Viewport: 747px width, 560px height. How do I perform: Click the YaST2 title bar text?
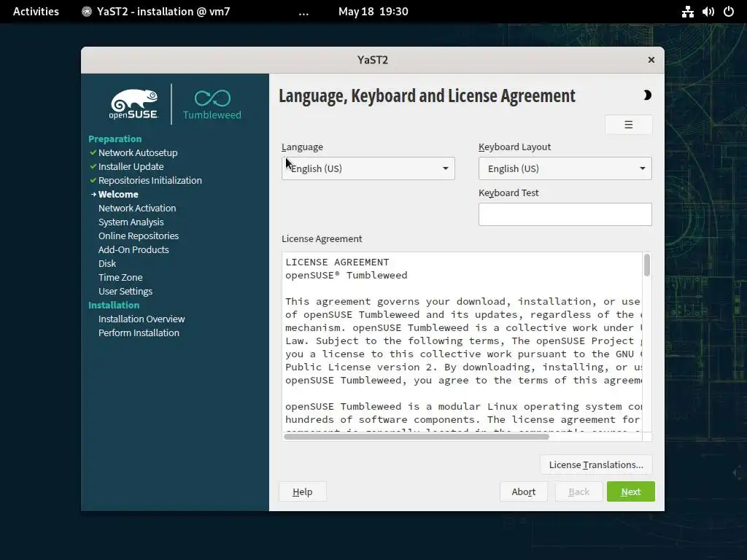tap(373, 60)
